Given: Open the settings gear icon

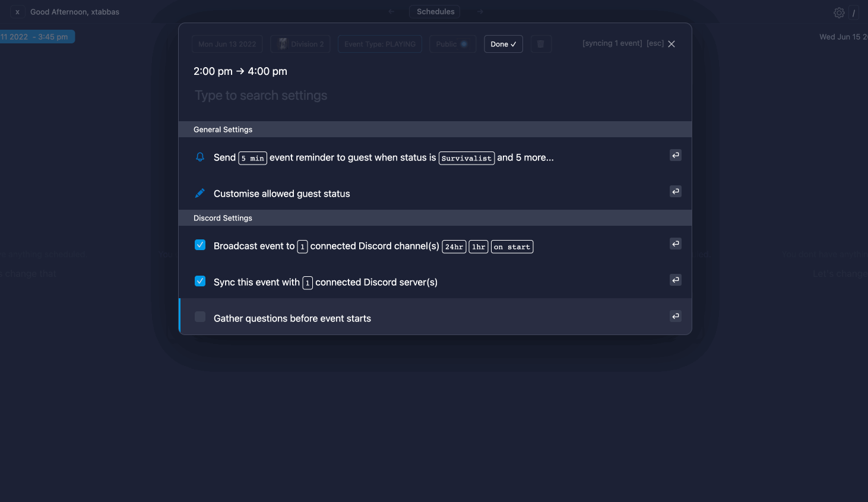Looking at the screenshot, I should pos(839,12).
